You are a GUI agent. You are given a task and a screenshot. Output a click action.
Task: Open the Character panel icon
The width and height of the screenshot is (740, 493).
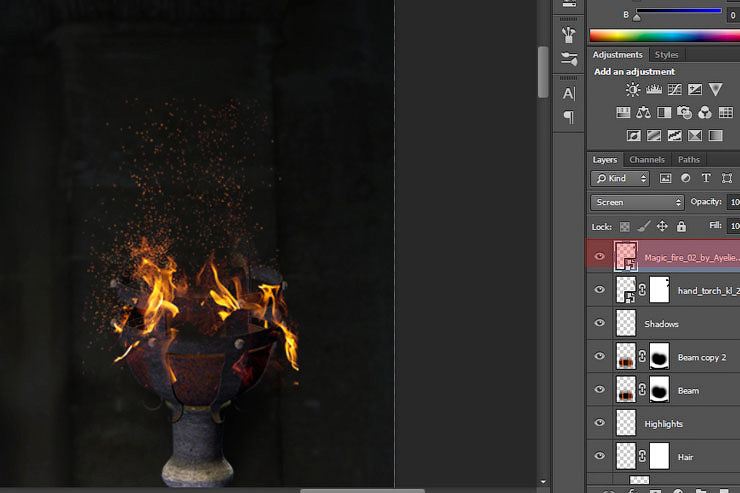[x=569, y=94]
